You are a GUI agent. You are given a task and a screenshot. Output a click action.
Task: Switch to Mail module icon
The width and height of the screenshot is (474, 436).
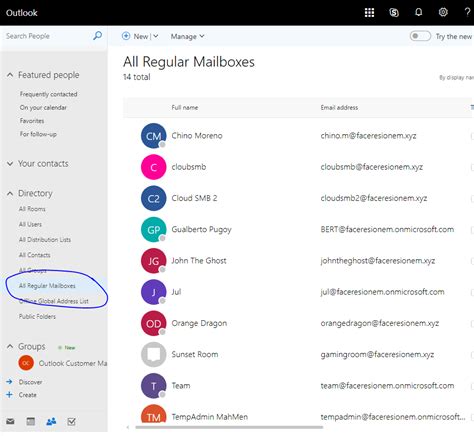(10, 421)
